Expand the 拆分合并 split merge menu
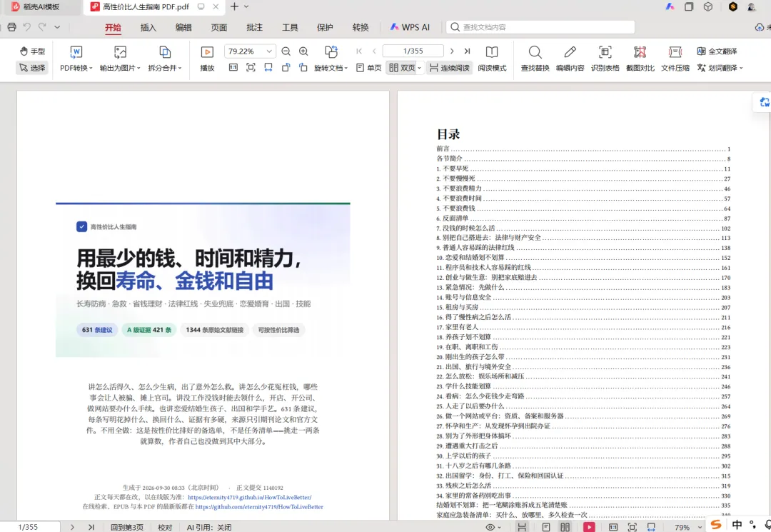771x532 pixels. 165,68
